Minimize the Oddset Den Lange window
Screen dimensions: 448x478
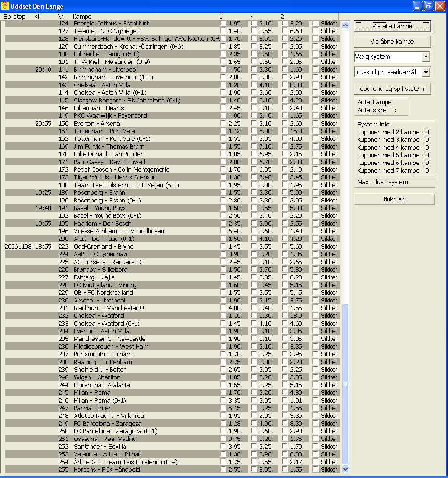(x=418, y=6)
